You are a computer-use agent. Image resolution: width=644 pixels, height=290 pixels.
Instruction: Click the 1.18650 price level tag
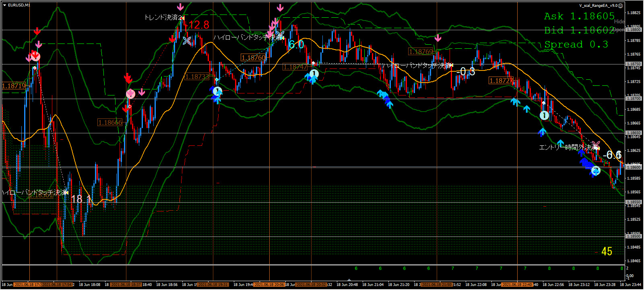pyautogui.click(x=633, y=133)
